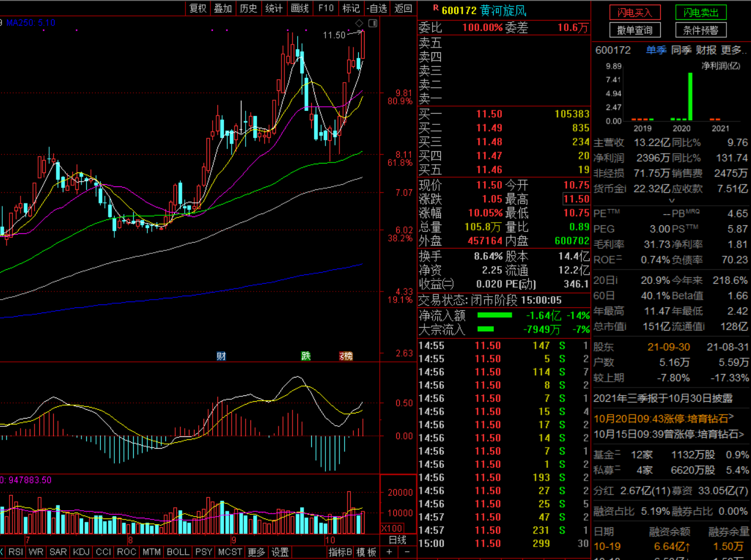This screenshot has height=560, width=751.
Task: Expand the financial data chevron arrow
Action: pos(671,201)
